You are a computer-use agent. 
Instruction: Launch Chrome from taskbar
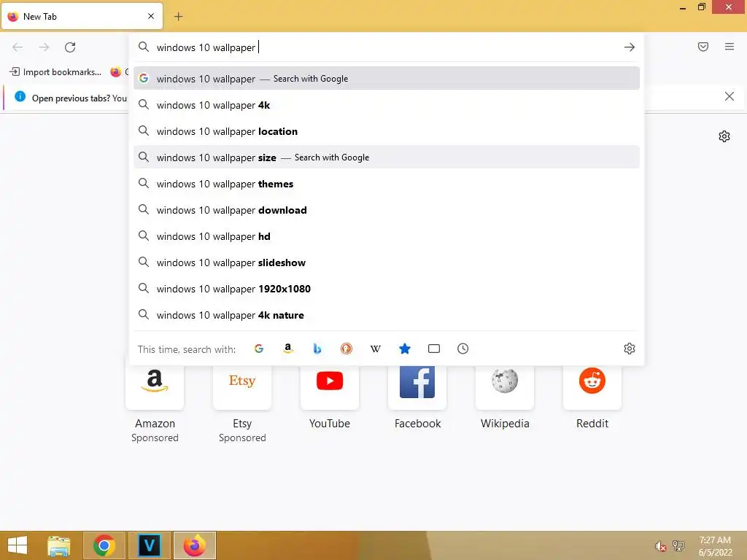point(104,545)
